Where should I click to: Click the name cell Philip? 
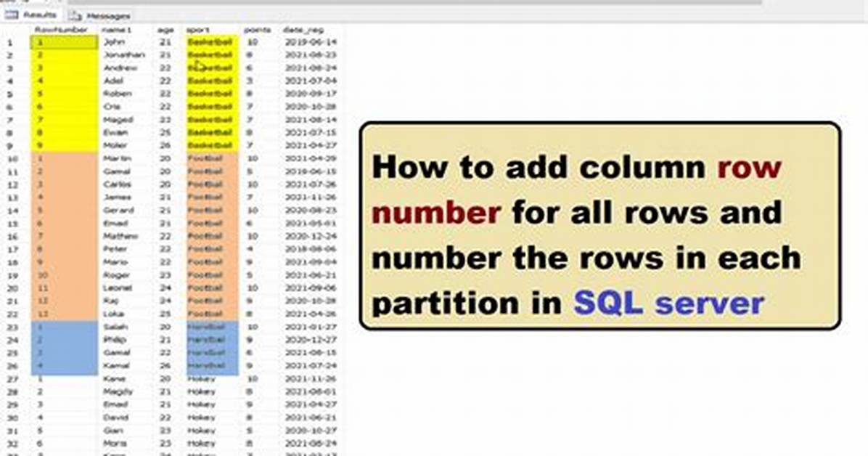115,340
